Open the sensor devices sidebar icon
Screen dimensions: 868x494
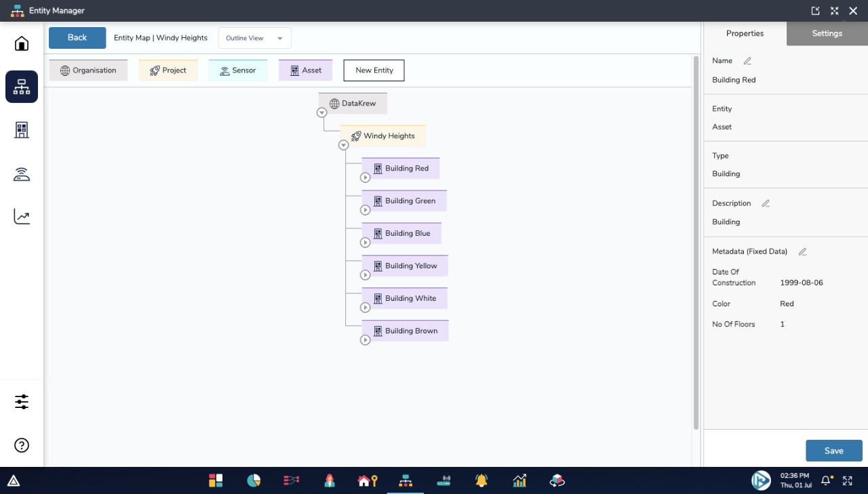22,175
